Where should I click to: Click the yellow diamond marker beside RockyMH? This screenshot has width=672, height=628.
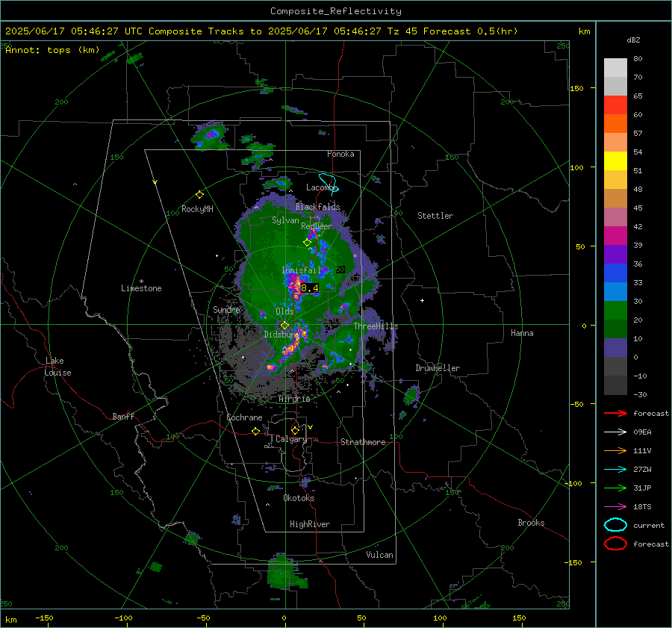point(199,195)
